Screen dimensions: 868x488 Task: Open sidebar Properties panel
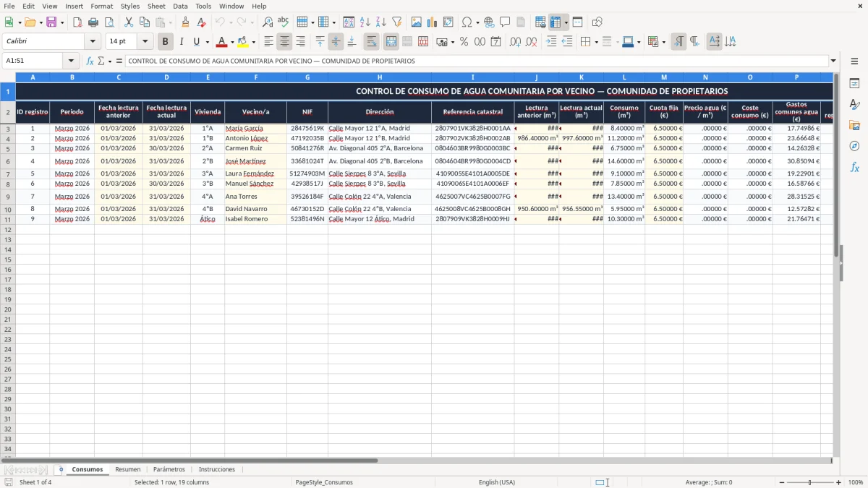point(855,84)
